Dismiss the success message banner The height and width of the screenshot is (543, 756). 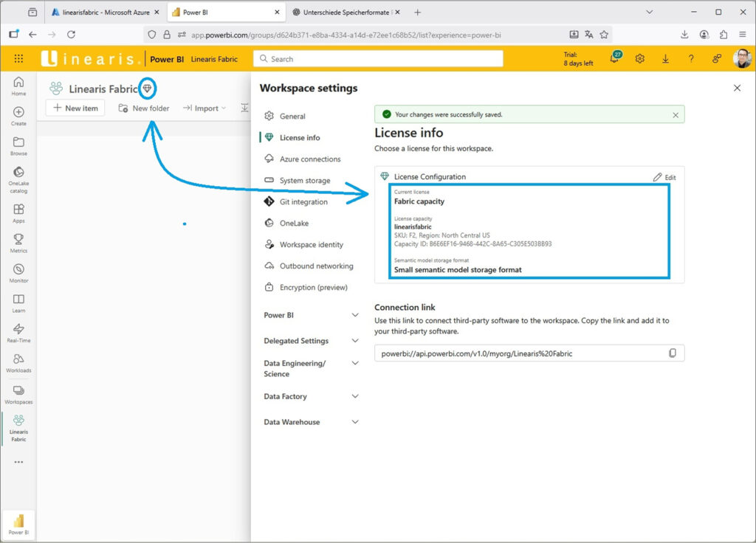click(x=676, y=115)
